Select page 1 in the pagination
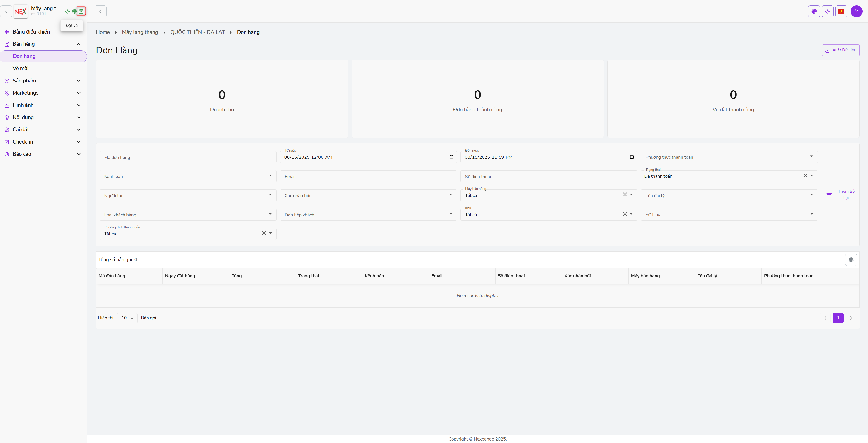This screenshot has height=443, width=868. 838,318
